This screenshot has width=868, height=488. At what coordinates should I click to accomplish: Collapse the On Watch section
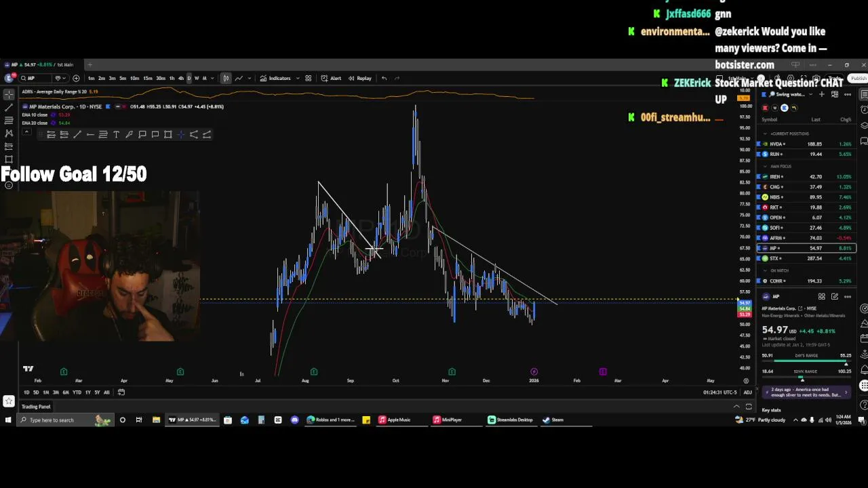765,270
